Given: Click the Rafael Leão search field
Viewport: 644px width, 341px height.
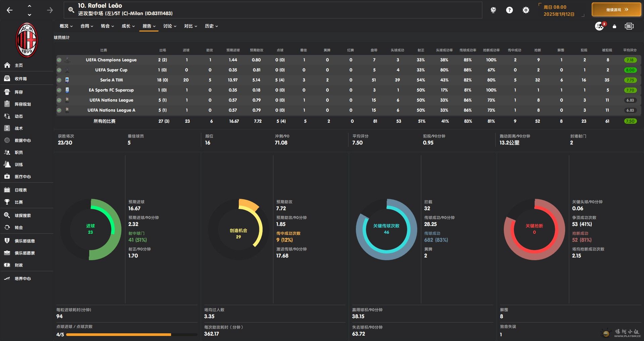Looking at the screenshot, I should pos(273,10).
